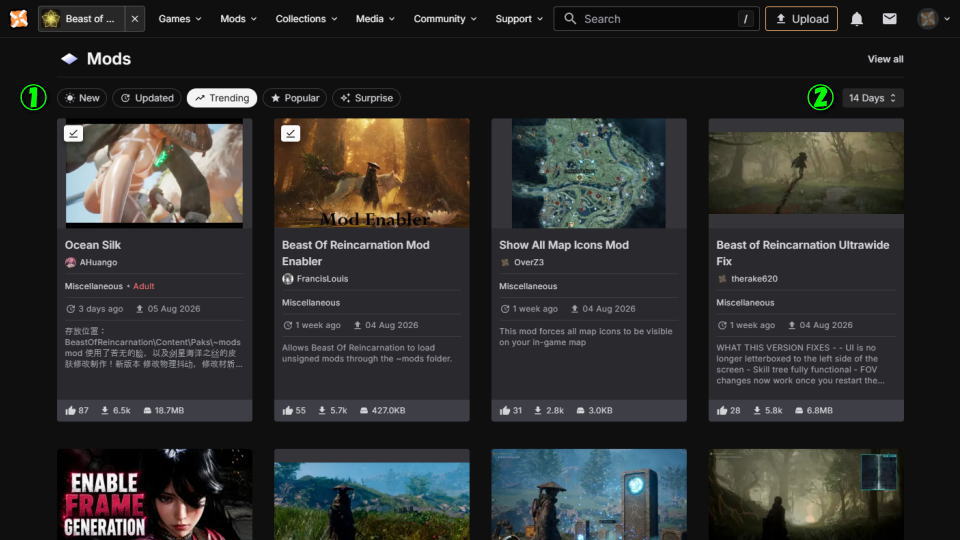
Task: Open Show All Map Icons Mod title
Action: pyautogui.click(x=564, y=245)
